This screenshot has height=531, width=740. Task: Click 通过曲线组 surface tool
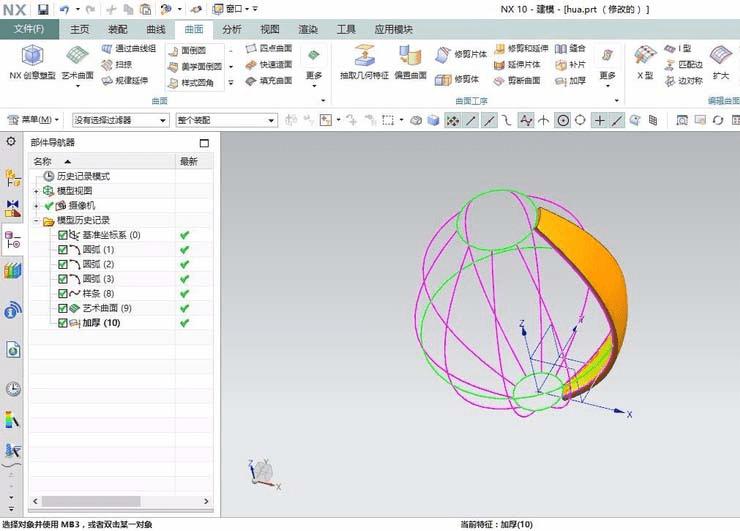coord(129,48)
